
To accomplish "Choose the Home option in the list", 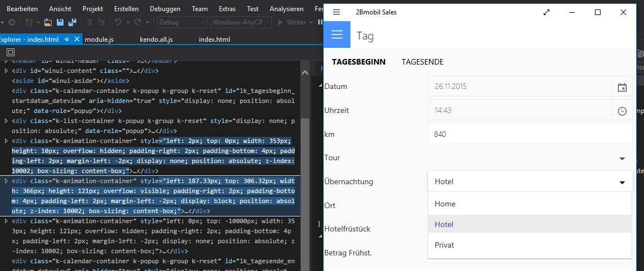I will (445, 204).
